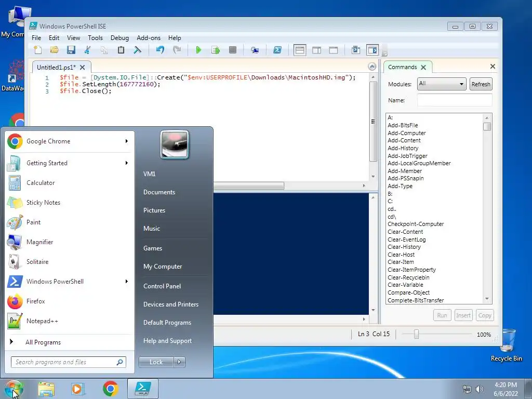This screenshot has width=532, height=399.
Task: Open the Modules dropdown set to All
Action: click(x=441, y=84)
